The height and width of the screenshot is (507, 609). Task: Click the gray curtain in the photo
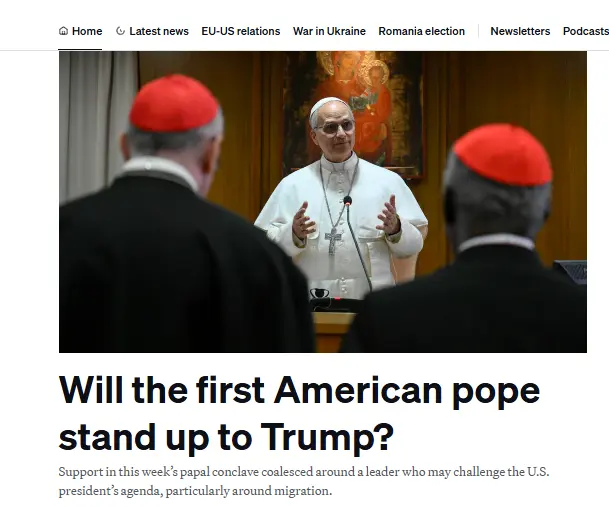click(x=97, y=124)
